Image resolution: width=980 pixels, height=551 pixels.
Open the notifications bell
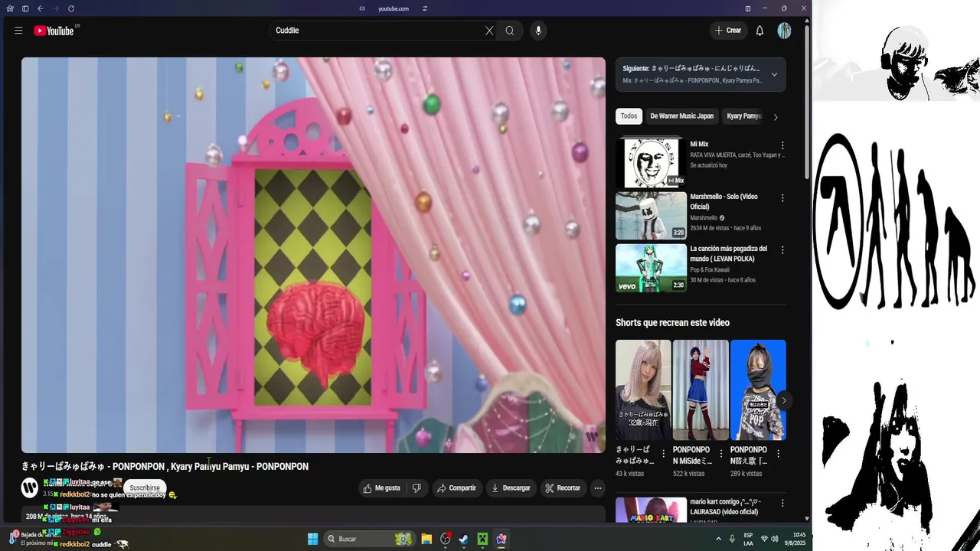(759, 31)
